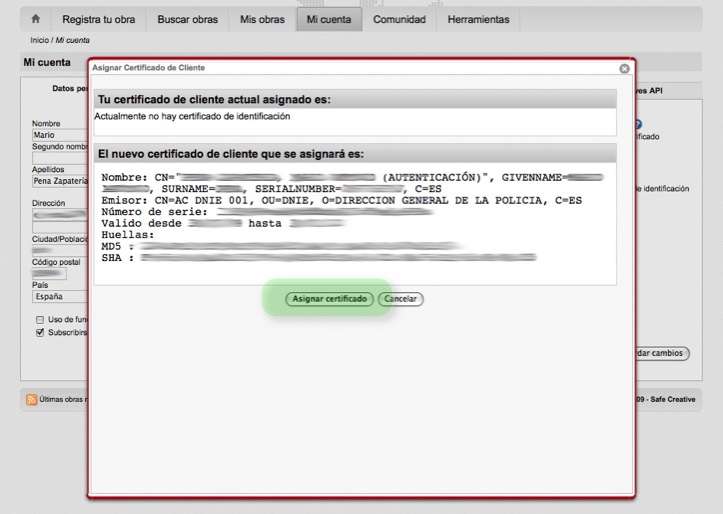Close the Asignar Certificado dialog with X icon
This screenshot has height=514, width=723.
(624, 68)
